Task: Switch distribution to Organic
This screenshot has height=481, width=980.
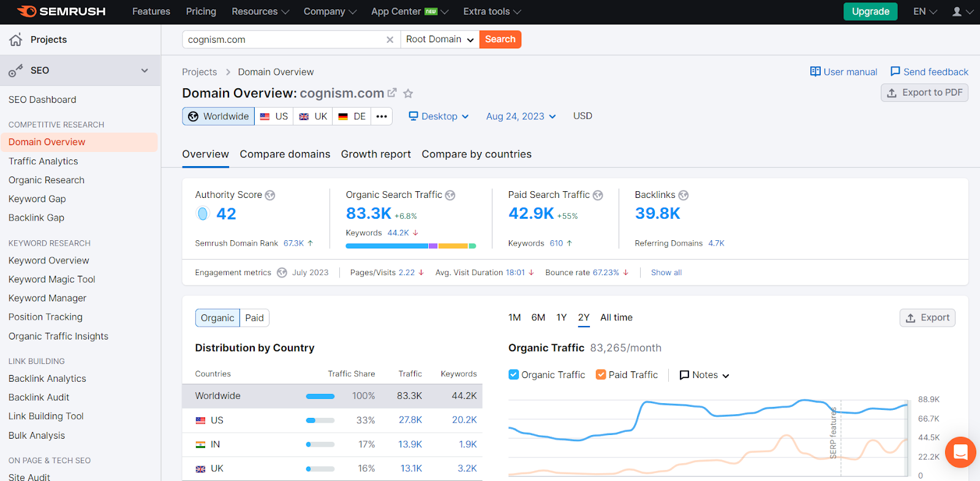Action: (217, 318)
